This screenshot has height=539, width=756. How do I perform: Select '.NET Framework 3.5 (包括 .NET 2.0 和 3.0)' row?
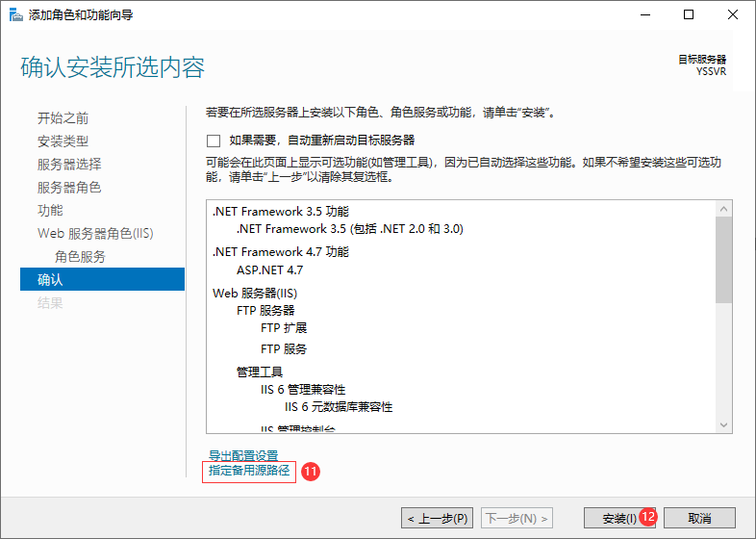350,229
